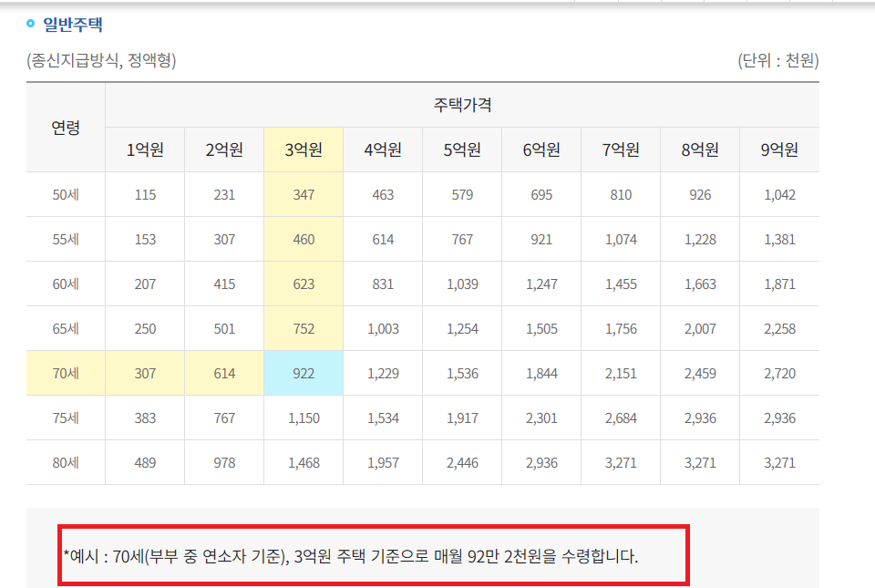Click the 6억원 column header
875x588 pixels.
(541, 150)
